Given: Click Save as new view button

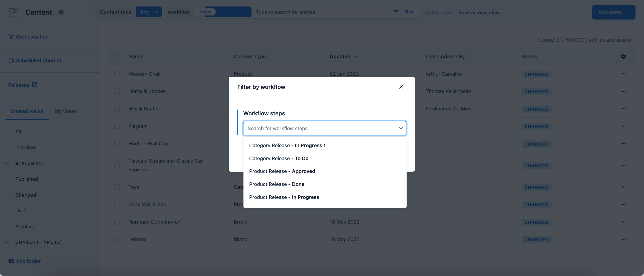Looking at the screenshot, I should 479,12.
